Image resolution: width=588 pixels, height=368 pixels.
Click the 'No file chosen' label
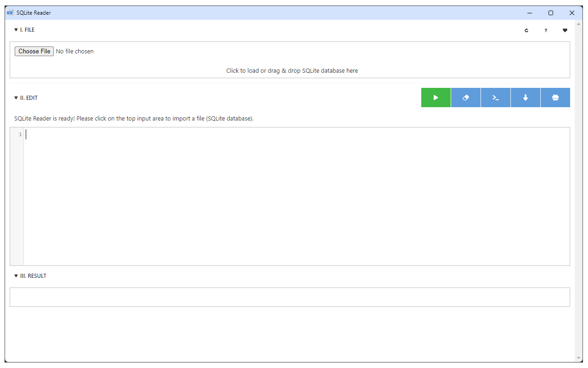(x=74, y=52)
